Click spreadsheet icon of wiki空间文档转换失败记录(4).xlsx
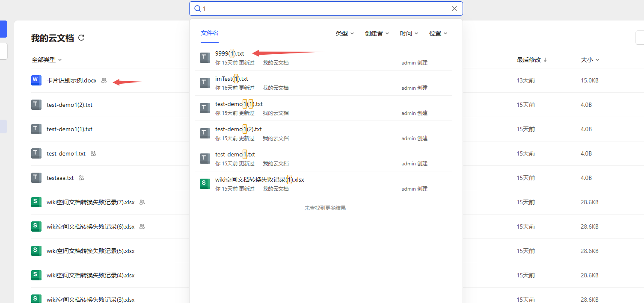 pyautogui.click(x=36, y=275)
